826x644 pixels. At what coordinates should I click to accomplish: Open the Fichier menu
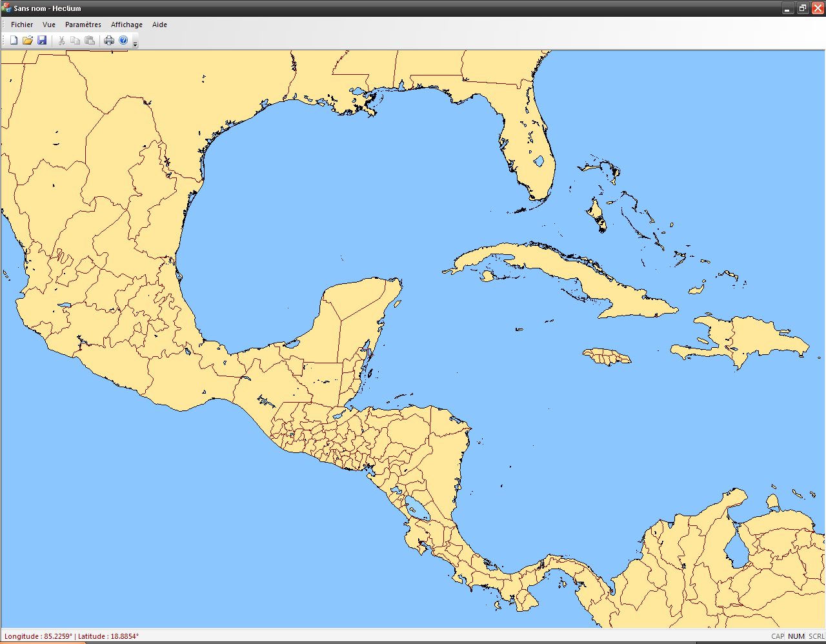click(x=22, y=25)
